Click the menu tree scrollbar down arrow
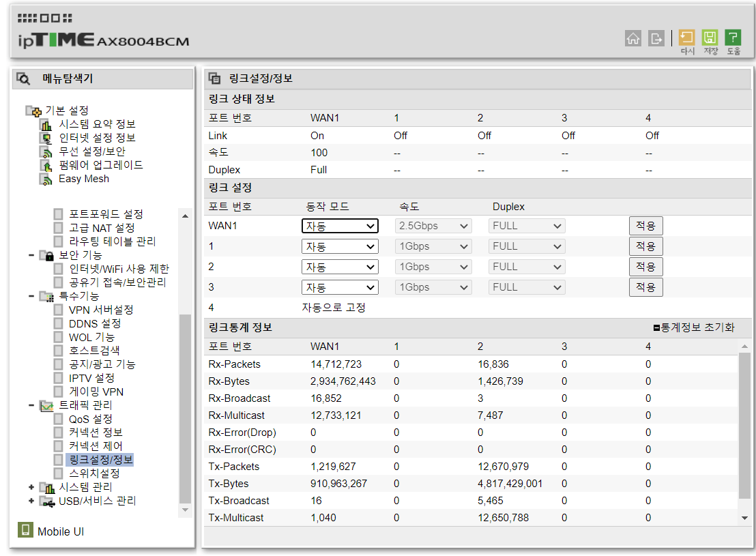 (185, 510)
